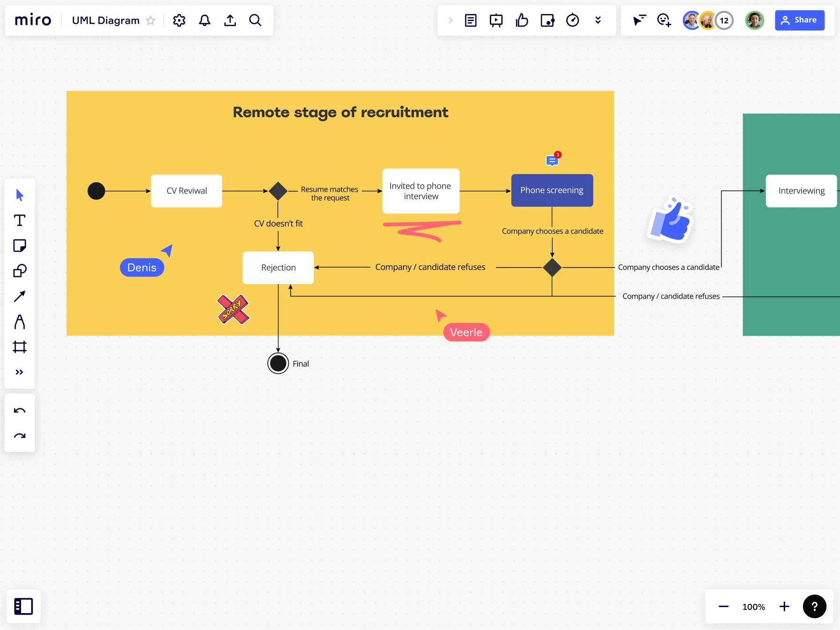
Task: Click the Share button
Action: [799, 20]
